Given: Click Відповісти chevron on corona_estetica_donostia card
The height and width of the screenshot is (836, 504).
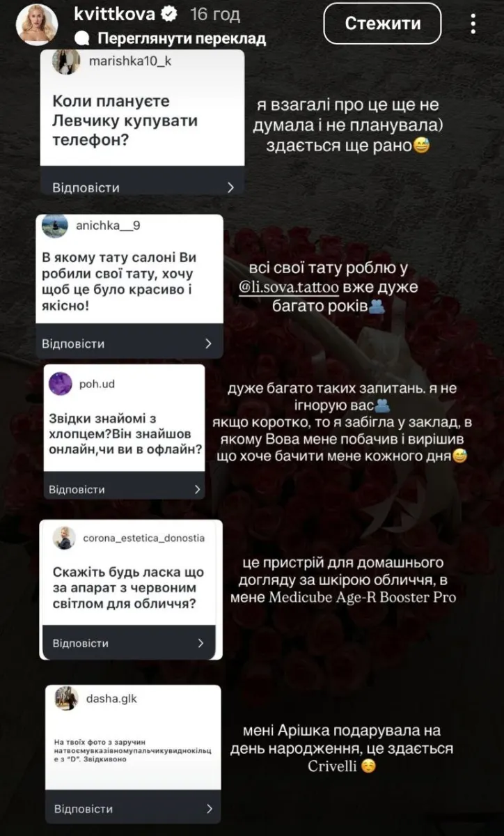Looking at the screenshot, I should pos(200,643).
